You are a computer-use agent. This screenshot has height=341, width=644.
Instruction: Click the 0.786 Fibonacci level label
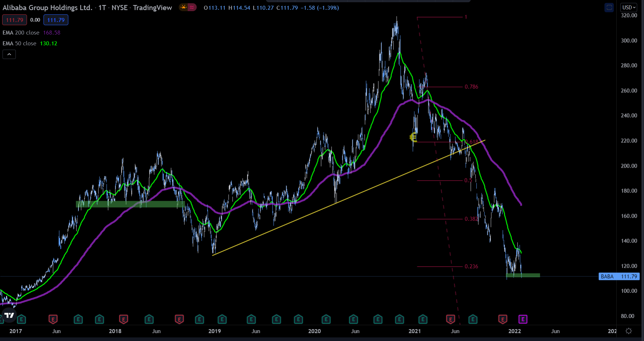[471, 87]
